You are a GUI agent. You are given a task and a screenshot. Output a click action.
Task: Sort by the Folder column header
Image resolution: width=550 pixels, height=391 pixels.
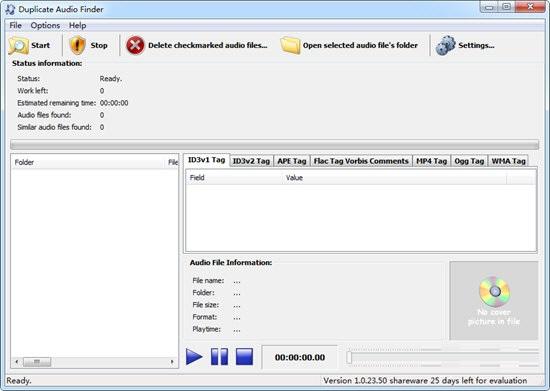pyautogui.click(x=89, y=162)
